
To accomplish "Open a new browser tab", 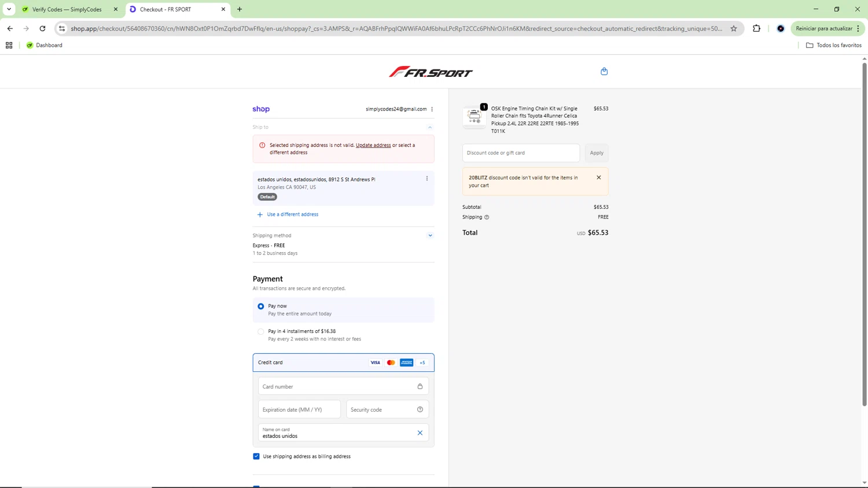I will (x=240, y=9).
